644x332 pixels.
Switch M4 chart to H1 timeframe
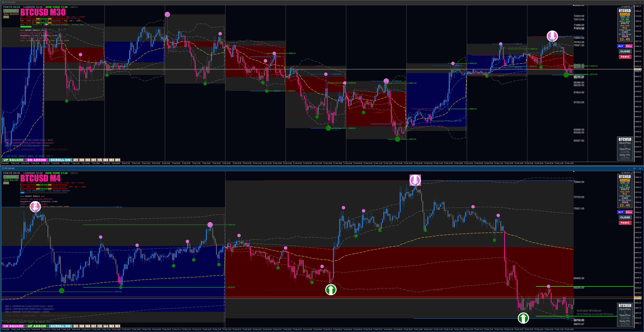click(94, 326)
